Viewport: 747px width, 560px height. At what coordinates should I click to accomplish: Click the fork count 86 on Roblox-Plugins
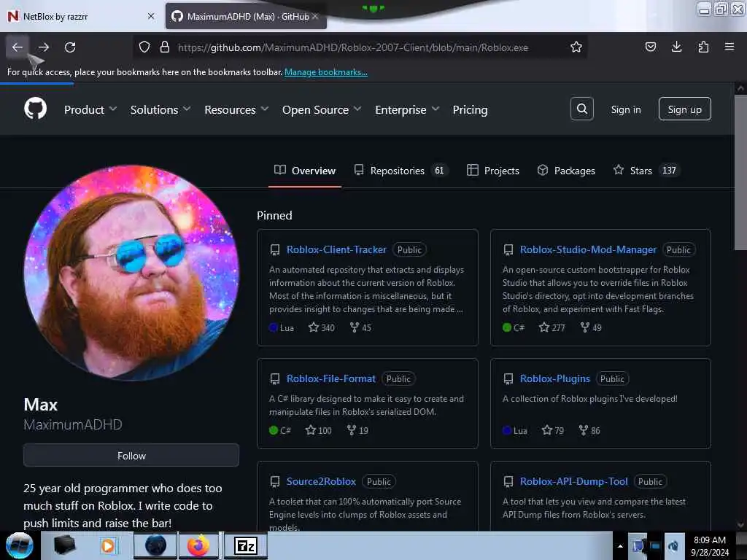589,430
